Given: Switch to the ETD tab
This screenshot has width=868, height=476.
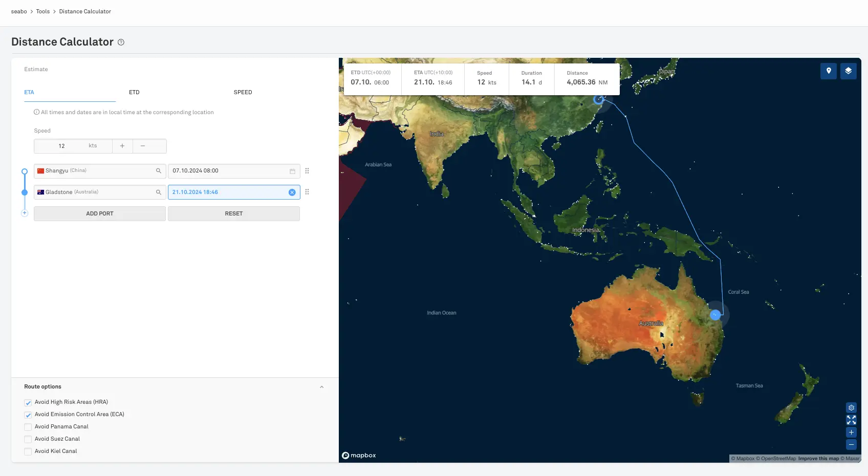Looking at the screenshot, I should (x=134, y=93).
